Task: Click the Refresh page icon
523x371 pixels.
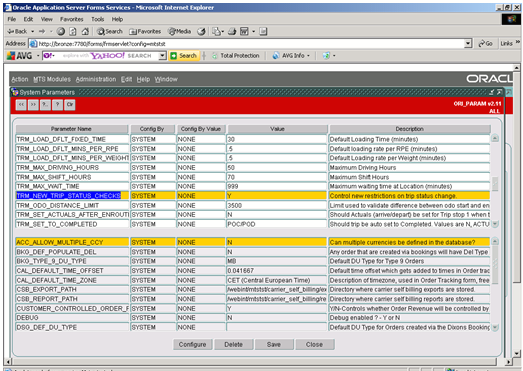Action: pyautogui.click(x=73, y=31)
